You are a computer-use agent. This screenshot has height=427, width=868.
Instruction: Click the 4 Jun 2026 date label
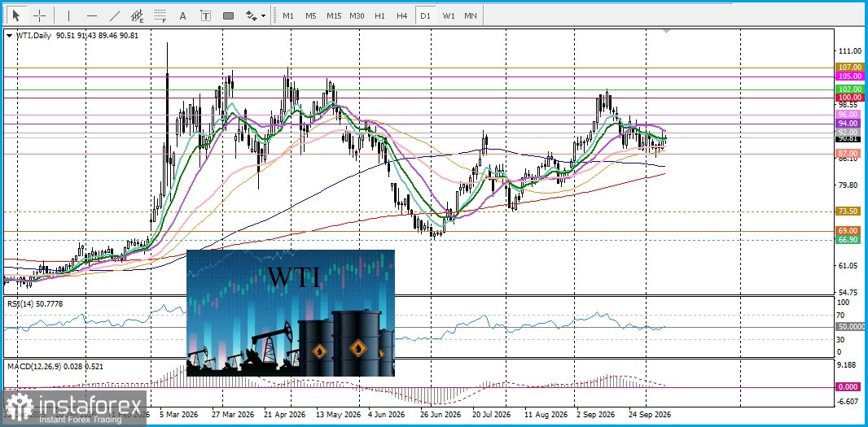387,414
